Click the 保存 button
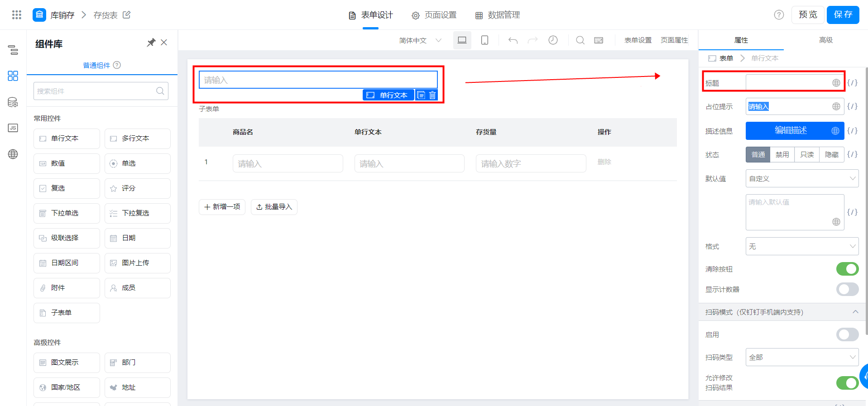The image size is (868, 406). point(843,15)
